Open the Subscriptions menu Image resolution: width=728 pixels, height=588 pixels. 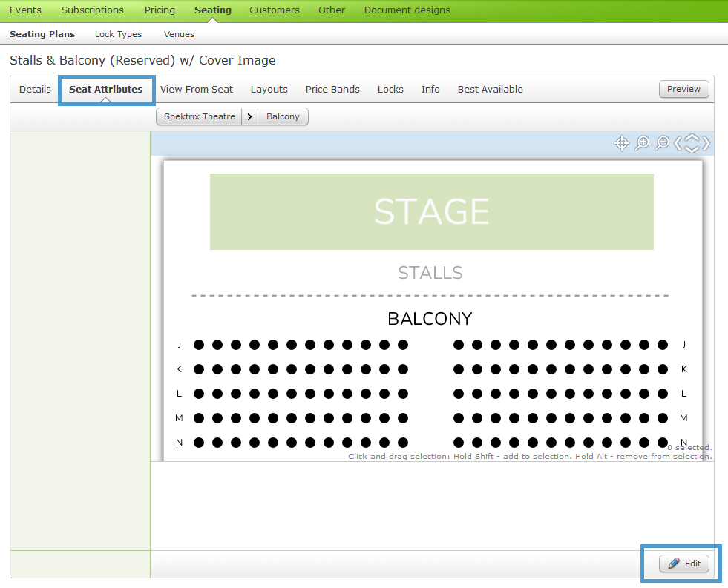click(93, 10)
